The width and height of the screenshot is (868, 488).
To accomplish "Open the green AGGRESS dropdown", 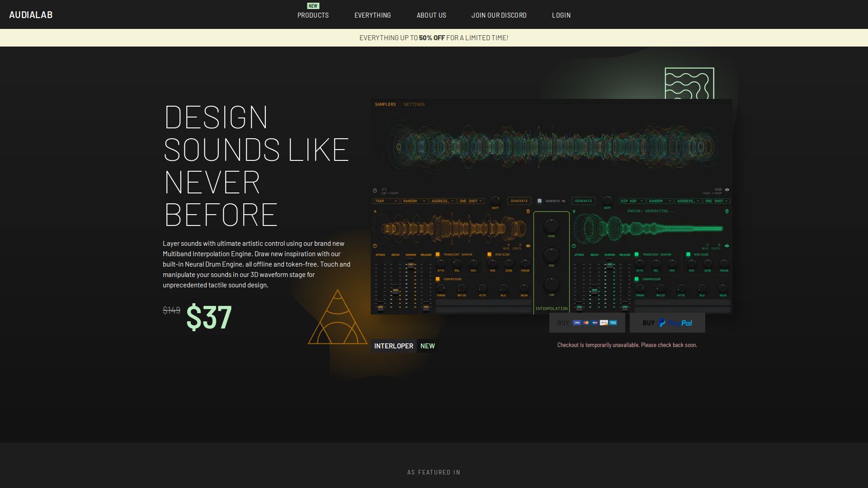I will (x=688, y=201).
